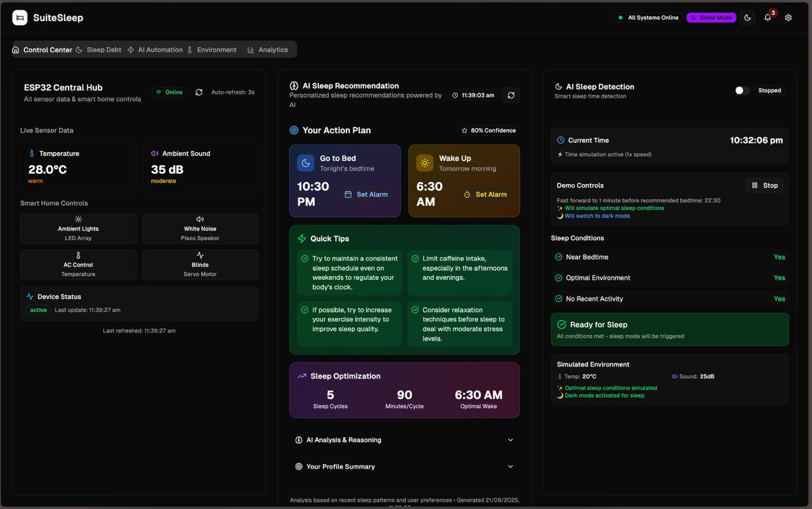Image resolution: width=812 pixels, height=509 pixels.
Task: Click the Online status badge
Action: (169, 92)
